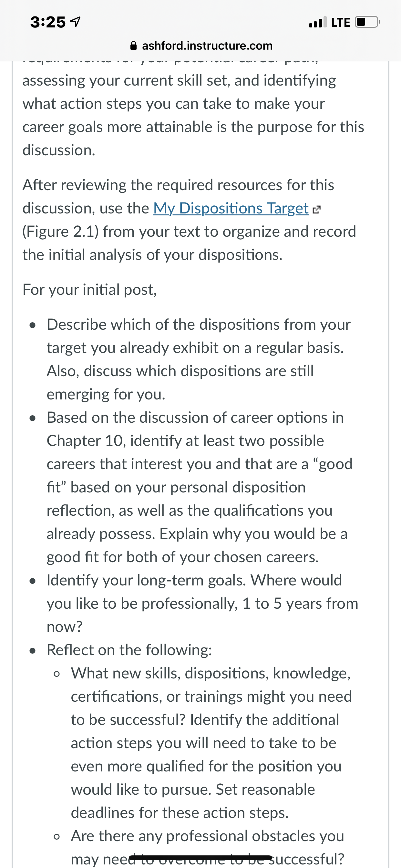
Task: Open the My Dispositions Target link
Action: coord(231,208)
